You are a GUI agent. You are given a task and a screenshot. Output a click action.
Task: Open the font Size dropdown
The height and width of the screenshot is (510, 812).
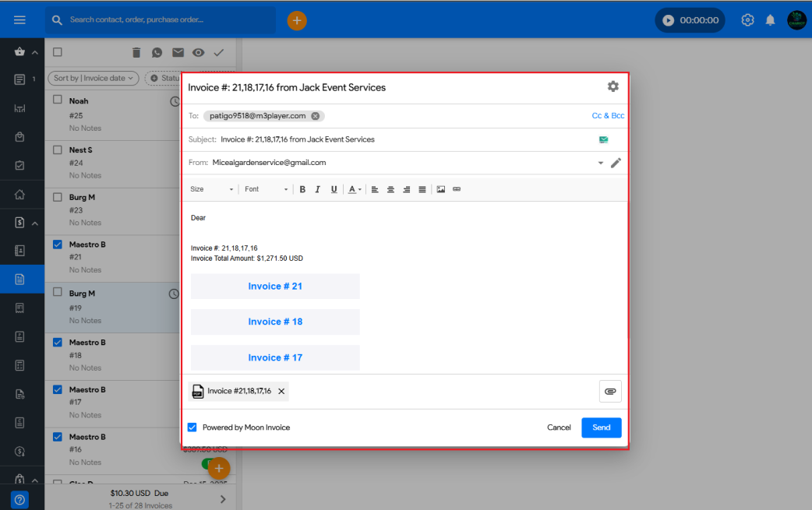tap(212, 189)
